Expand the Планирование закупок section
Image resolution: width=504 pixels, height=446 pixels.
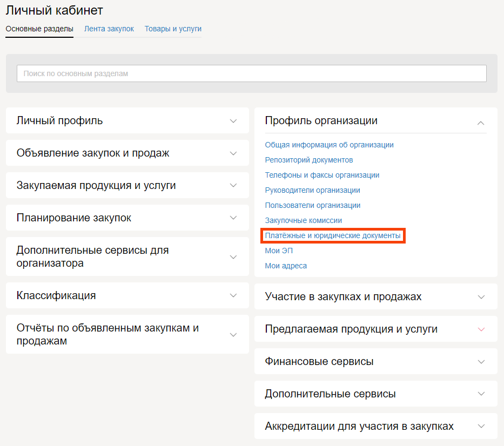233,218
